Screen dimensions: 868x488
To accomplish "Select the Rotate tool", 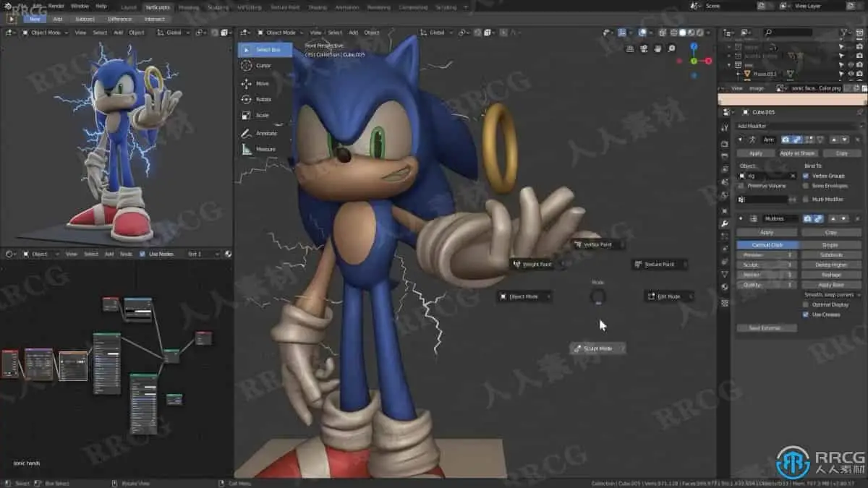I will pos(265,99).
